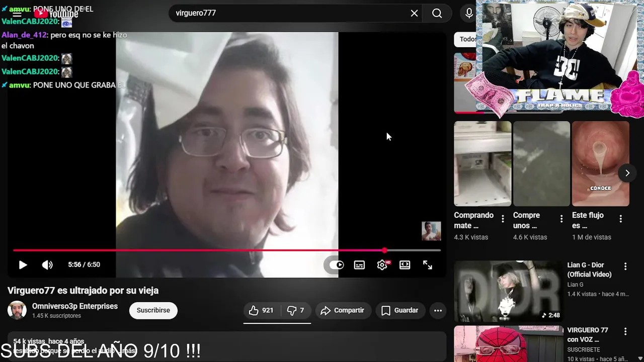Open Omniverso3p Enterprises channel name
The image size is (644, 362).
click(75, 306)
